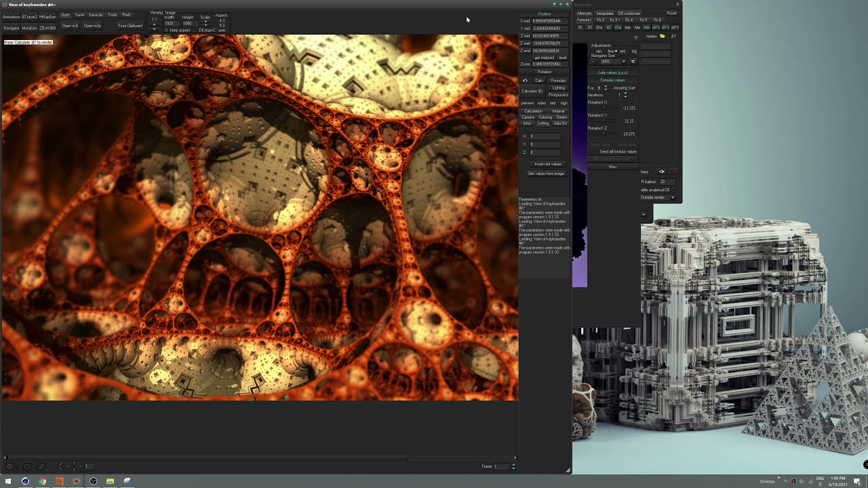Switch to the Tools tab

[x=112, y=15]
